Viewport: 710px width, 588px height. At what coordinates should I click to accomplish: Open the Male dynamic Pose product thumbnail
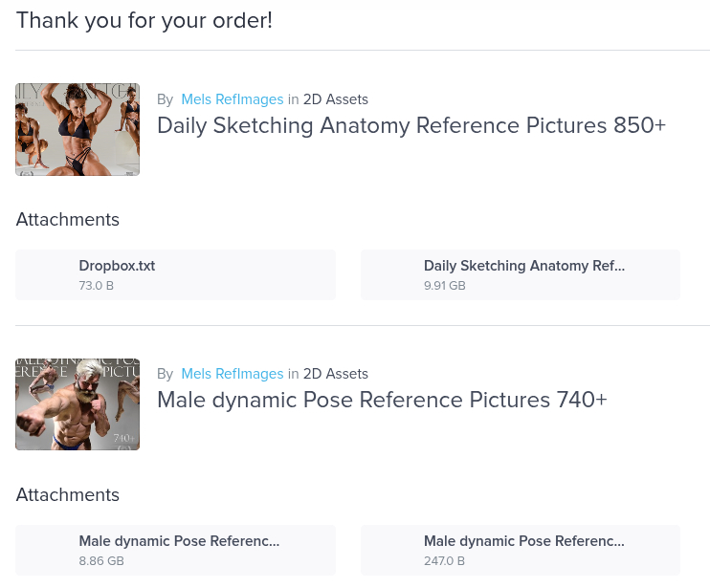78,404
